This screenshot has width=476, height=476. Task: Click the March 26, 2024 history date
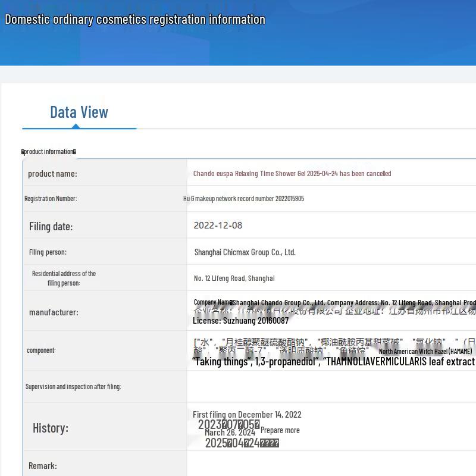pyautogui.click(x=230, y=433)
